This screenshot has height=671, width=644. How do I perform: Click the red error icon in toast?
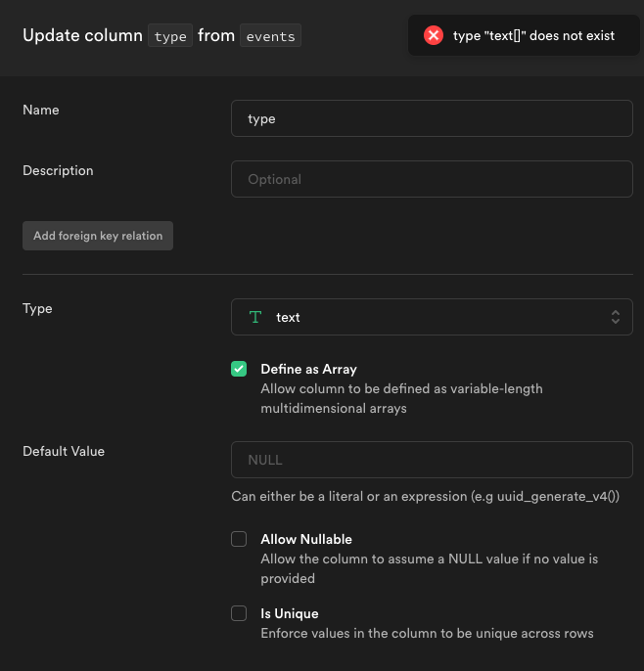[x=434, y=35]
